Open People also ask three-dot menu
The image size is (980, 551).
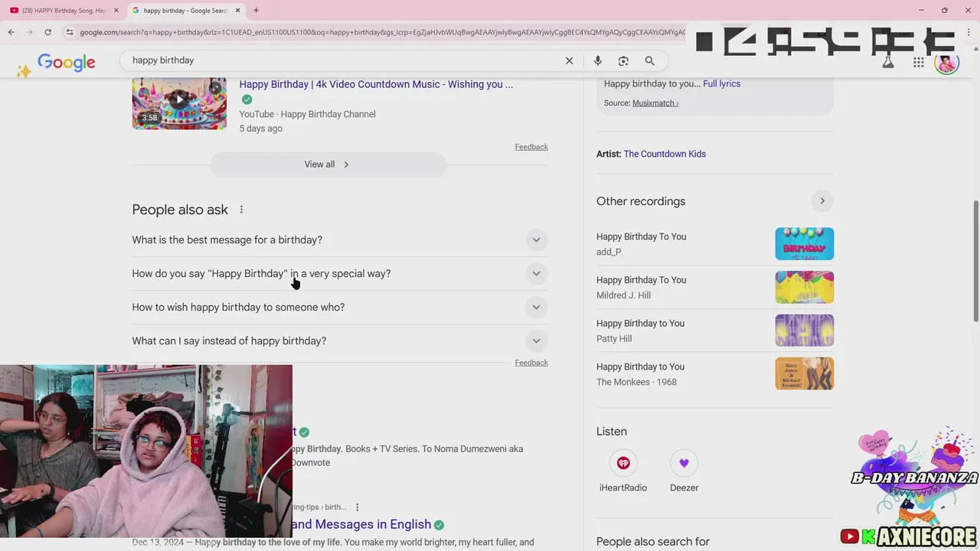pos(241,210)
